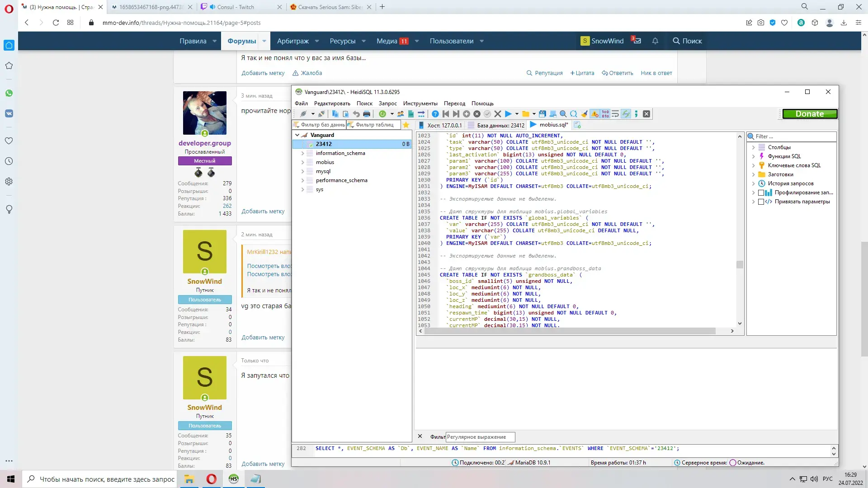Click developer.group username link
Viewport: 868px width, 488px height.
pos(204,143)
